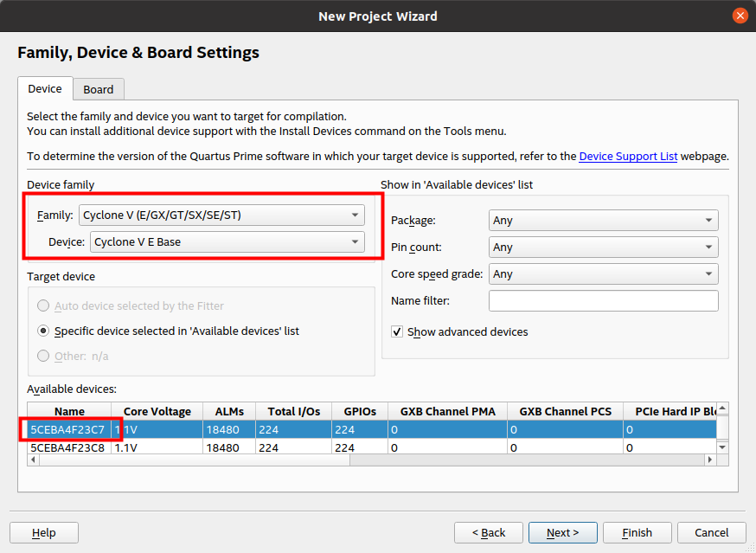Open the Family dropdown
Screen dimensions: 756x553
tap(221, 215)
